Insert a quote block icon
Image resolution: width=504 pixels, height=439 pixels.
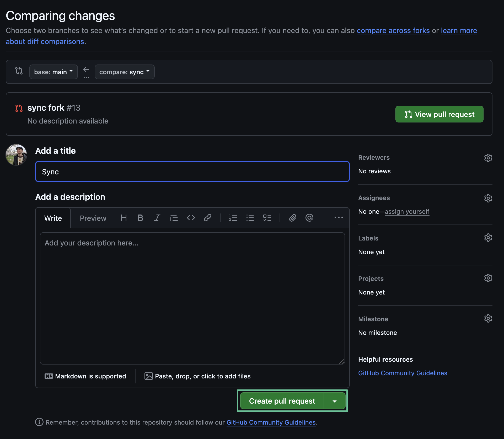174,218
